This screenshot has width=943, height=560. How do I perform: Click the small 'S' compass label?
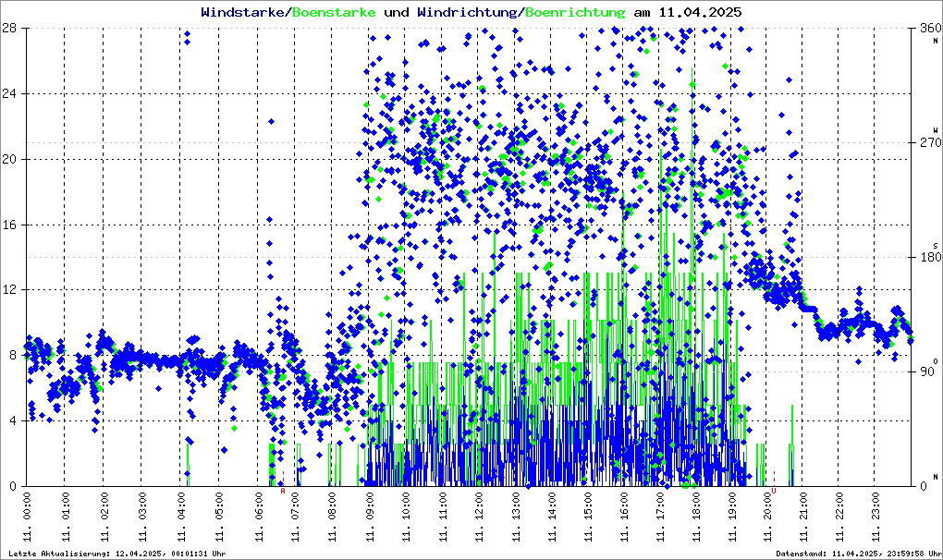coord(936,245)
